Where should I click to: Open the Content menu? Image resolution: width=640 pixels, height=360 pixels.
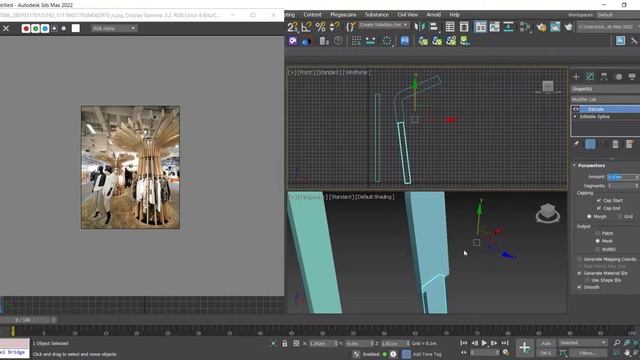pyautogui.click(x=312, y=15)
